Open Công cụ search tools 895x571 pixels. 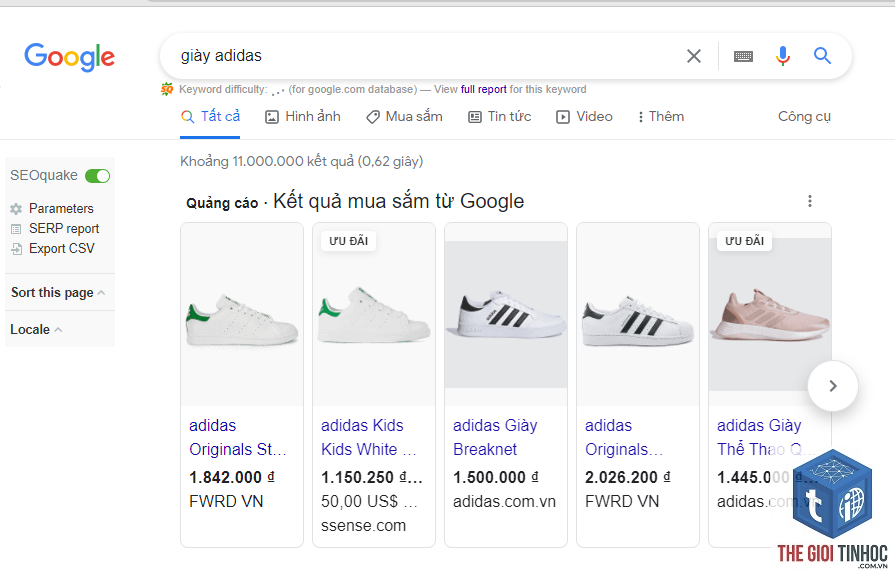(804, 116)
